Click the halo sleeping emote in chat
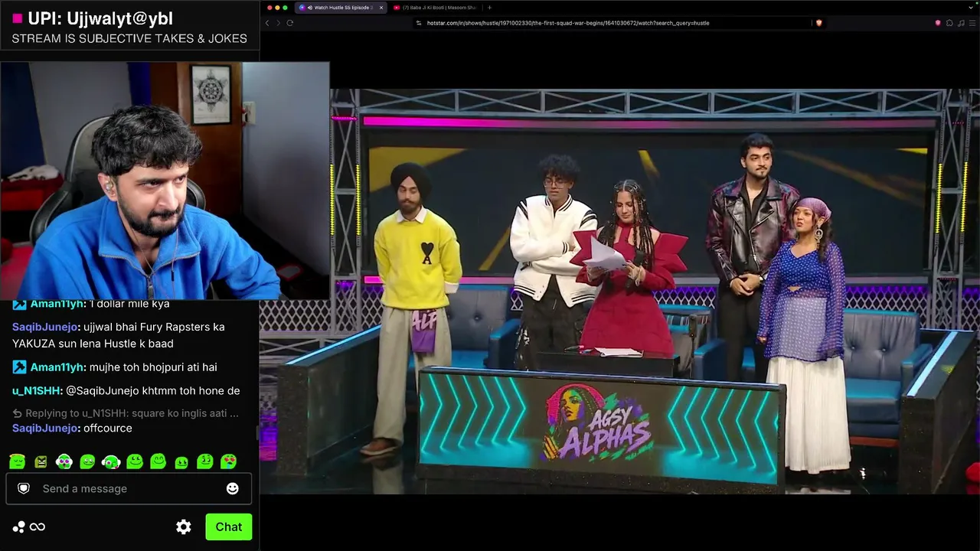Viewport: 980px width, 551px height. [17, 461]
